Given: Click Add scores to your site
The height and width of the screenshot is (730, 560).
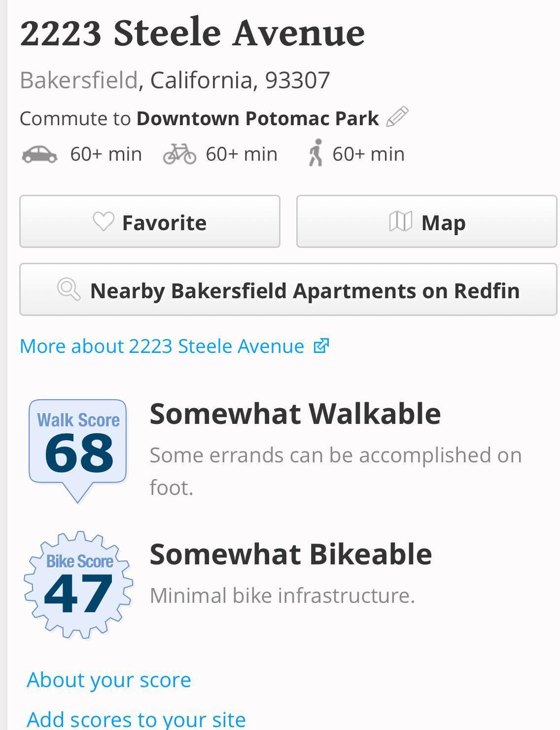Looking at the screenshot, I should tap(136, 719).
